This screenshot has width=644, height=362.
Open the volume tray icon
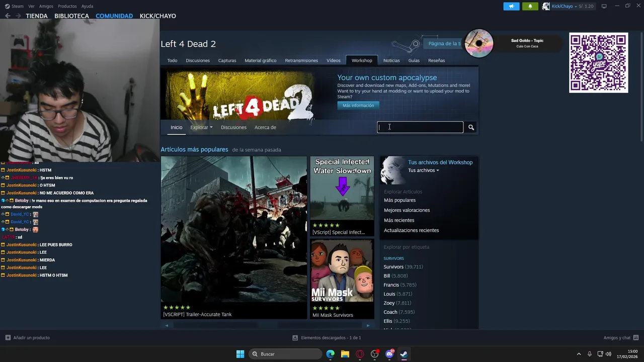(608, 354)
